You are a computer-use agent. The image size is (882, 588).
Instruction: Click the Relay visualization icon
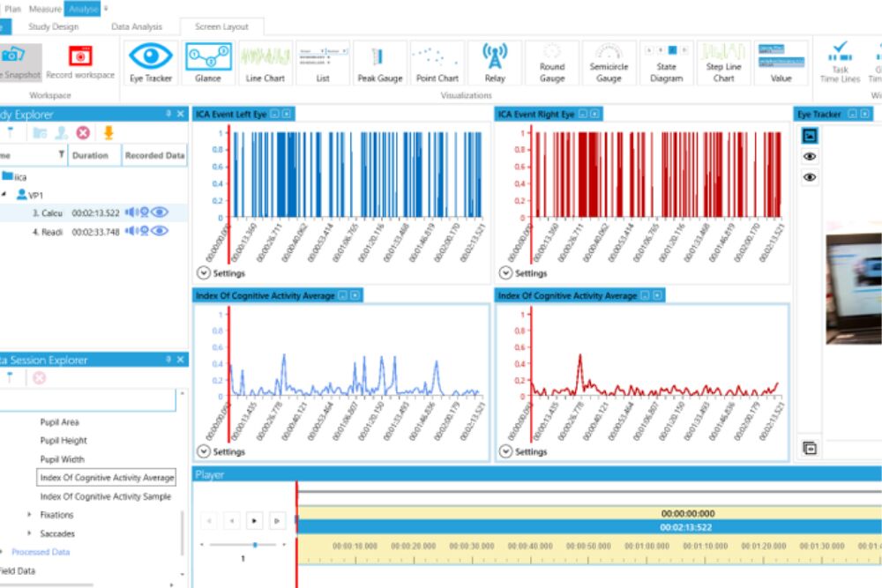tap(495, 58)
